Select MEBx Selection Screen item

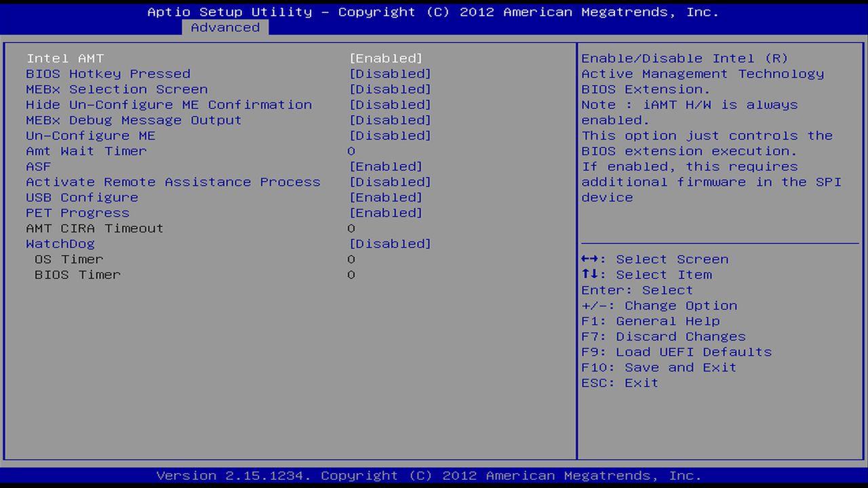117,89
